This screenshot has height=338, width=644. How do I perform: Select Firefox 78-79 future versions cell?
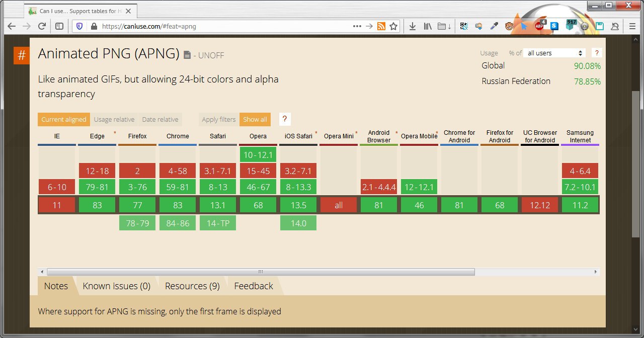click(x=137, y=223)
